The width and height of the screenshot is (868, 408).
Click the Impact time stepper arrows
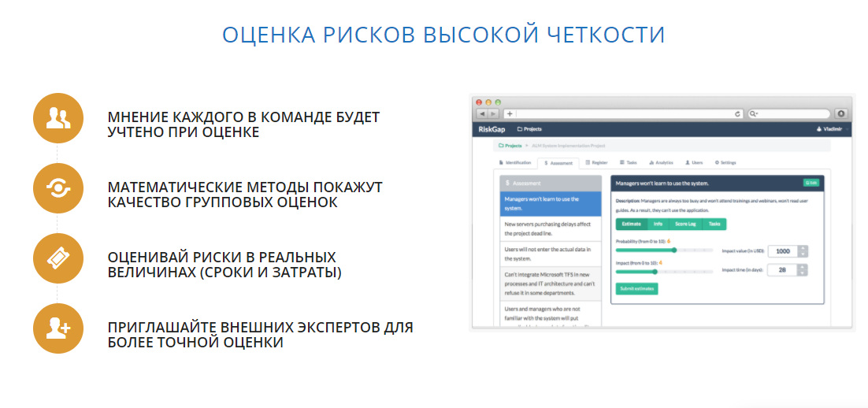[x=803, y=270]
